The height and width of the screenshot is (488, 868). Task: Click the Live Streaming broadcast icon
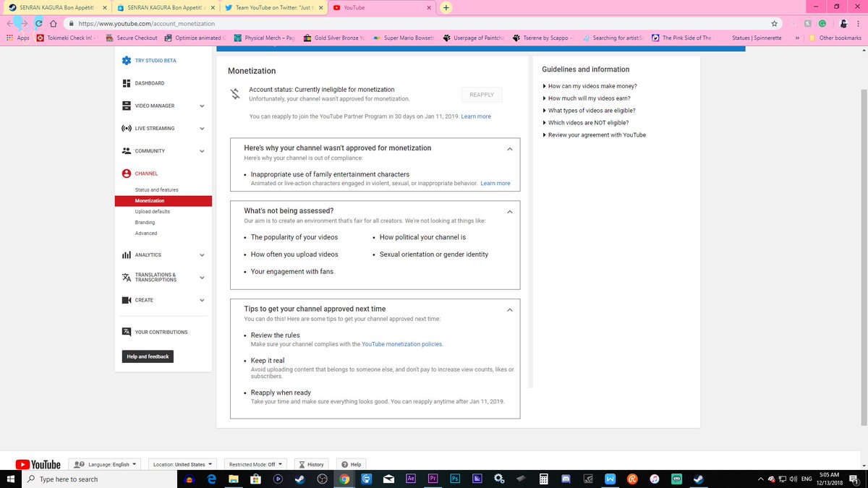pyautogui.click(x=127, y=129)
